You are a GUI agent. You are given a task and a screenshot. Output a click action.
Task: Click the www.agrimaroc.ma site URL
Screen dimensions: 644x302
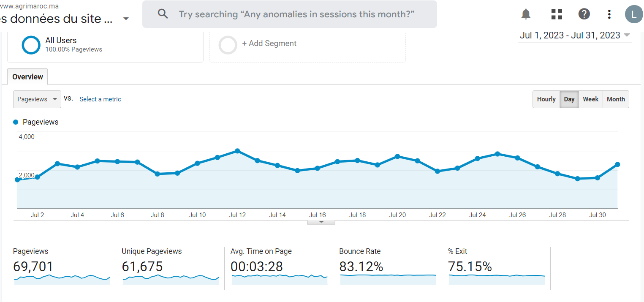click(x=29, y=6)
